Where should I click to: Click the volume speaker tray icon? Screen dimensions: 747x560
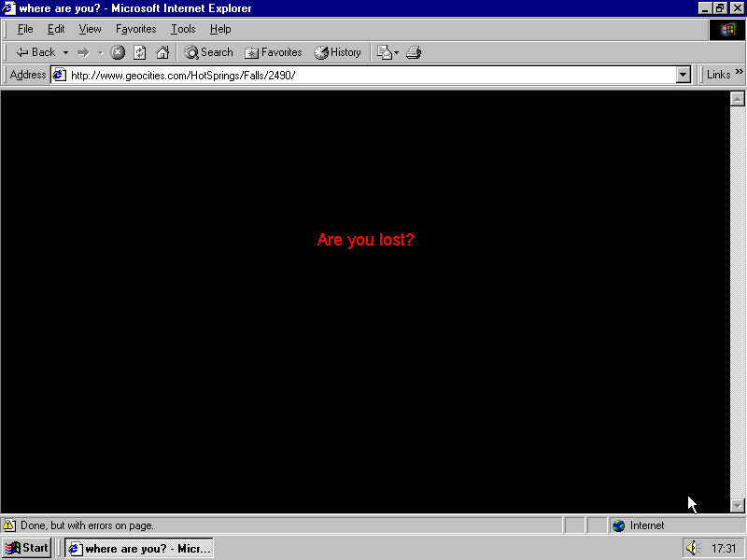pos(692,548)
